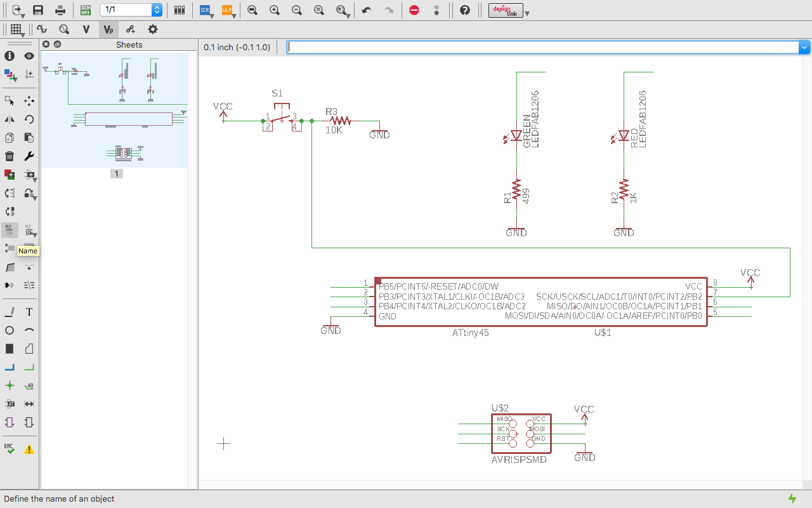Select the Copy tool
This screenshot has width=812, height=508.
coord(10,137)
